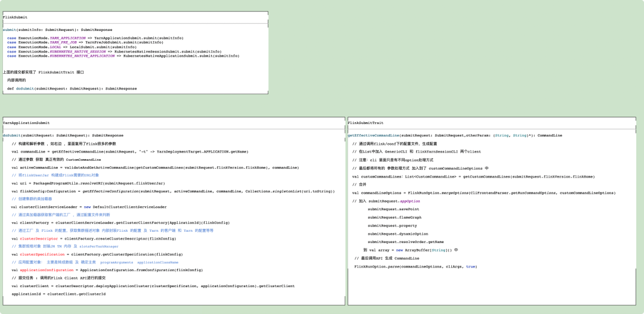Click the FlinkRunOption.parse code line
644x314 pixels.
click(x=415, y=266)
